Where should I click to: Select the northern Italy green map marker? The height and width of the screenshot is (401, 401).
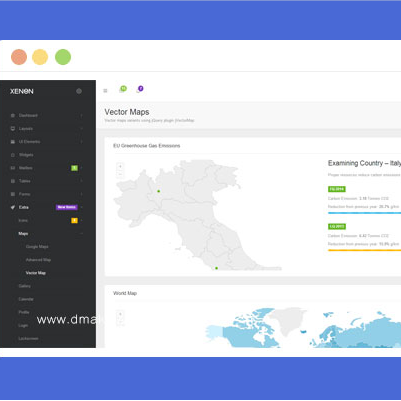tap(159, 191)
